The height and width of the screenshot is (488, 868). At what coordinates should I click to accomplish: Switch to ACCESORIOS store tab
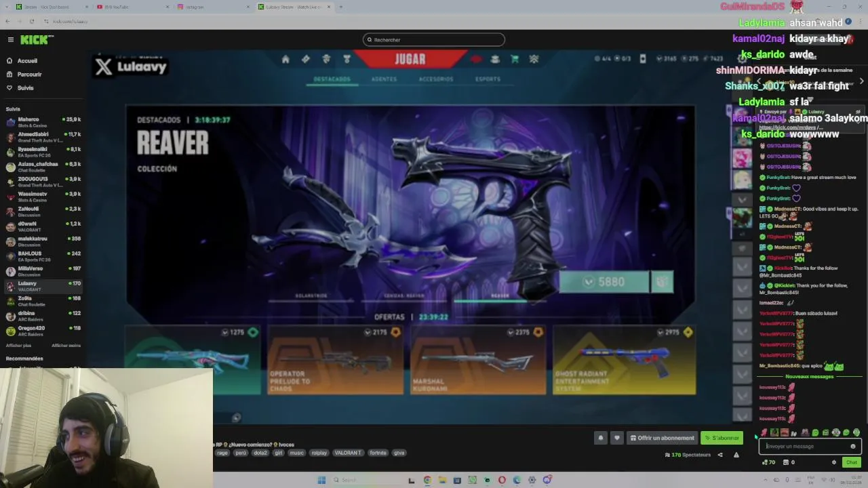435,79
